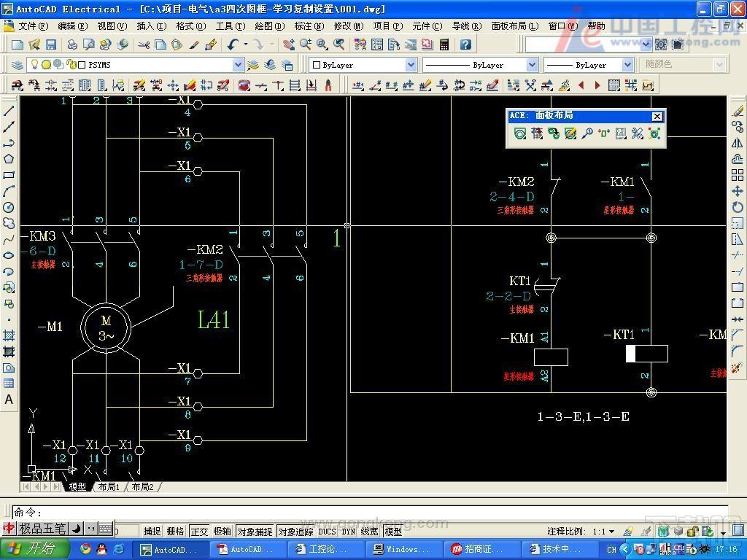Open the 文件(F) menu
The width and height of the screenshot is (747, 560).
coord(33,26)
